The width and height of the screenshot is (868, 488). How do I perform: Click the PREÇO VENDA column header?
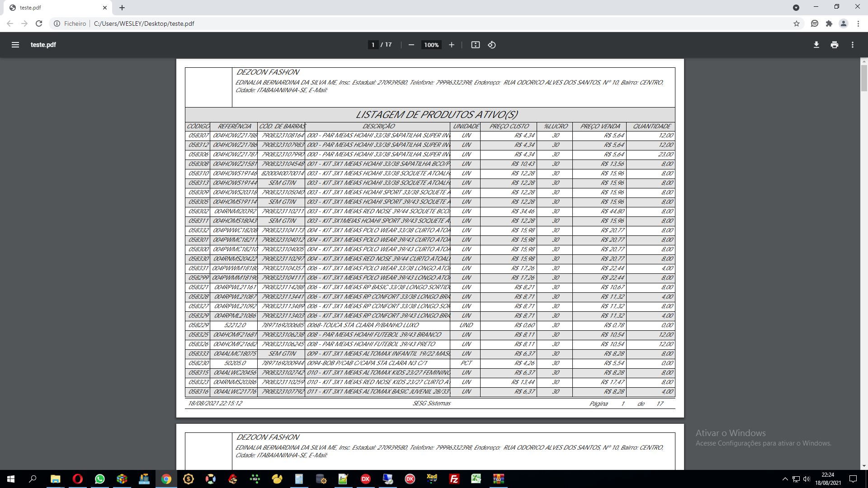tap(600, 127)
